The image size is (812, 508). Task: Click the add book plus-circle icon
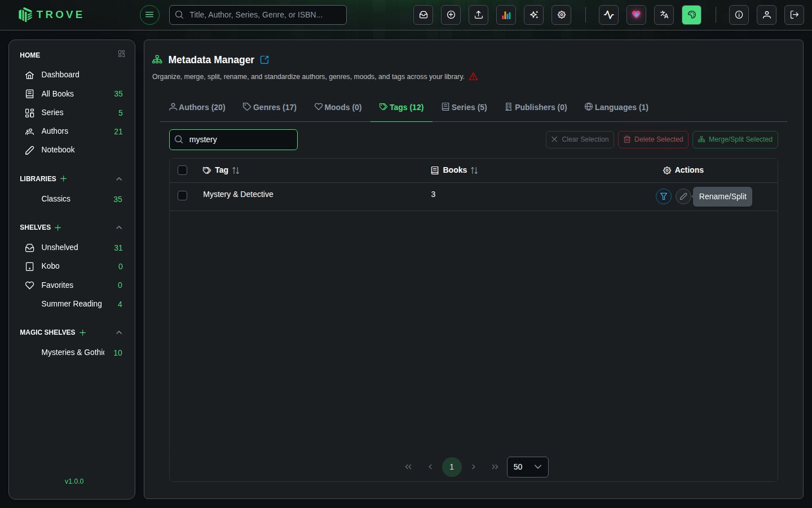(x=451, y=15)
